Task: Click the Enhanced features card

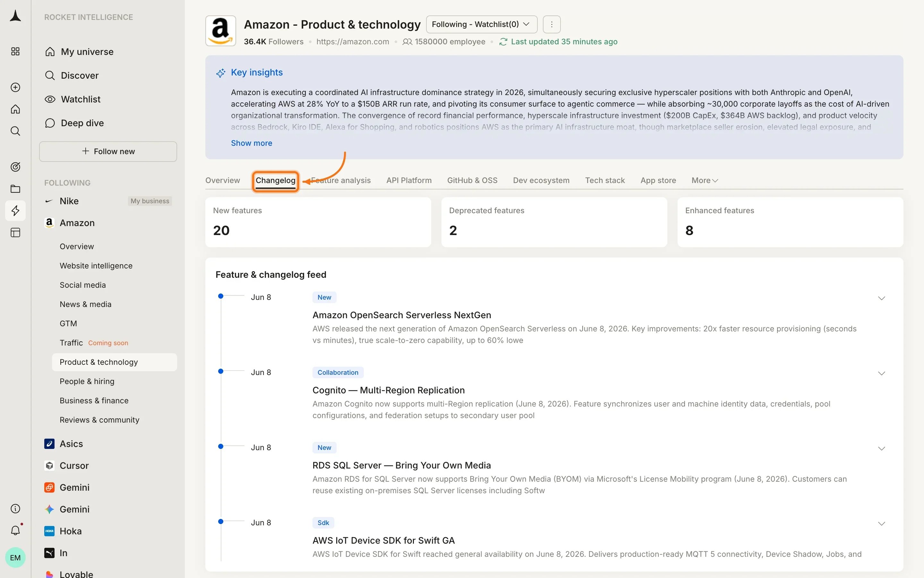Action: (x=790, y=222)
